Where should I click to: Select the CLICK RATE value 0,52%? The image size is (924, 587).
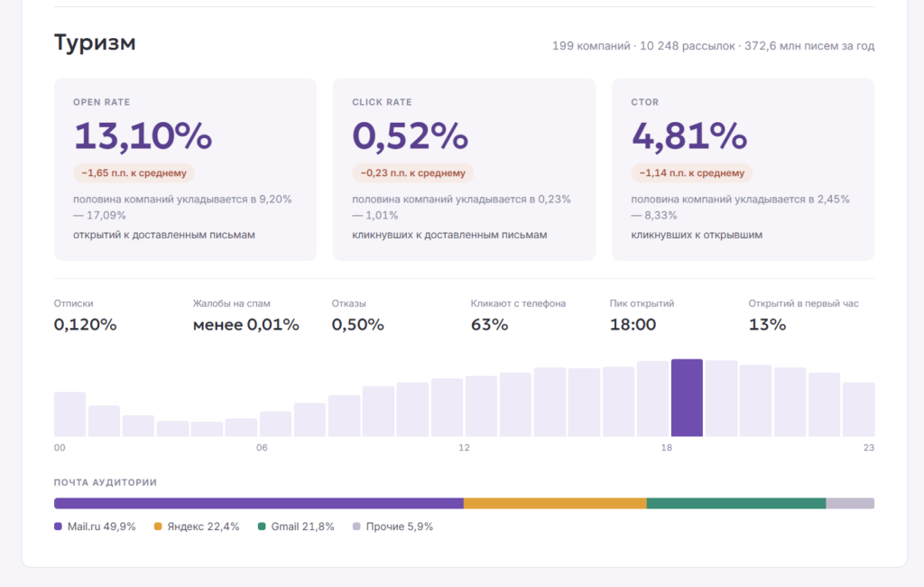(x=411, y=135)
